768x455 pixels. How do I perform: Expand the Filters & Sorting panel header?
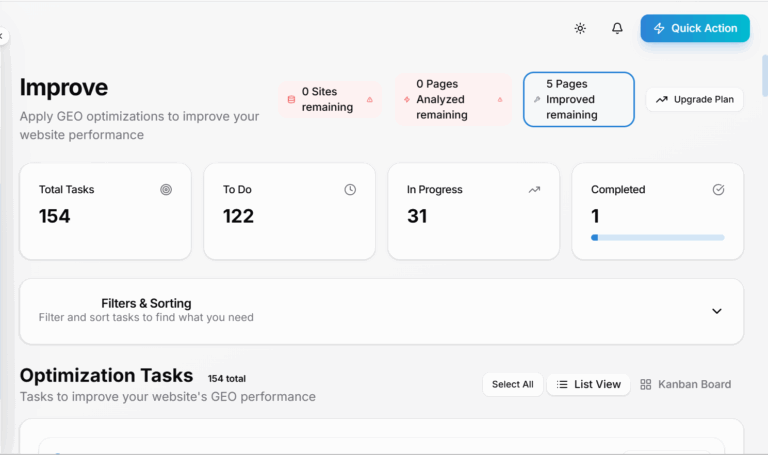[x=146, y=303]
